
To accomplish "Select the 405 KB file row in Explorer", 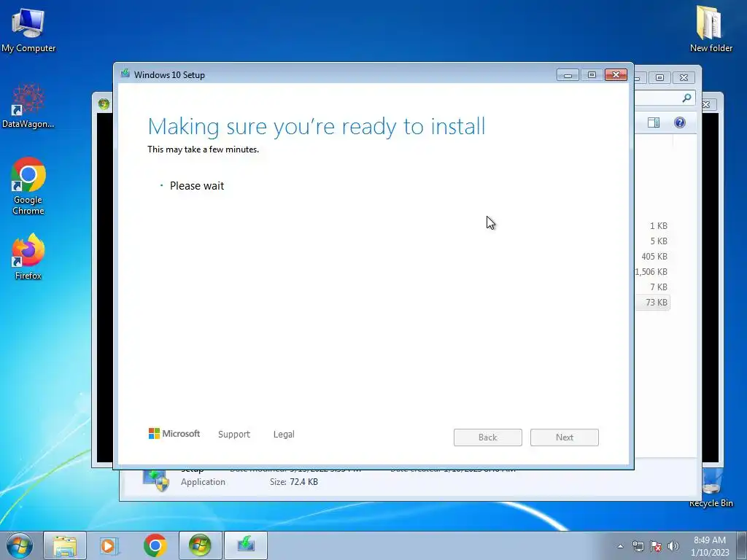I will (x=653, y=256).
